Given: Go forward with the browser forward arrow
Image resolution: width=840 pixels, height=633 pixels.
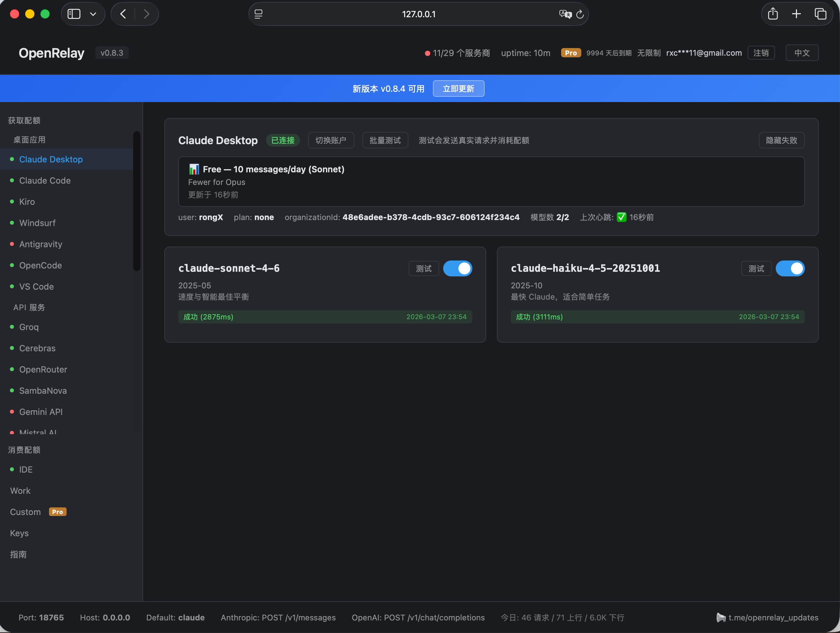Looking at the screenshot, I should [147, 14].
